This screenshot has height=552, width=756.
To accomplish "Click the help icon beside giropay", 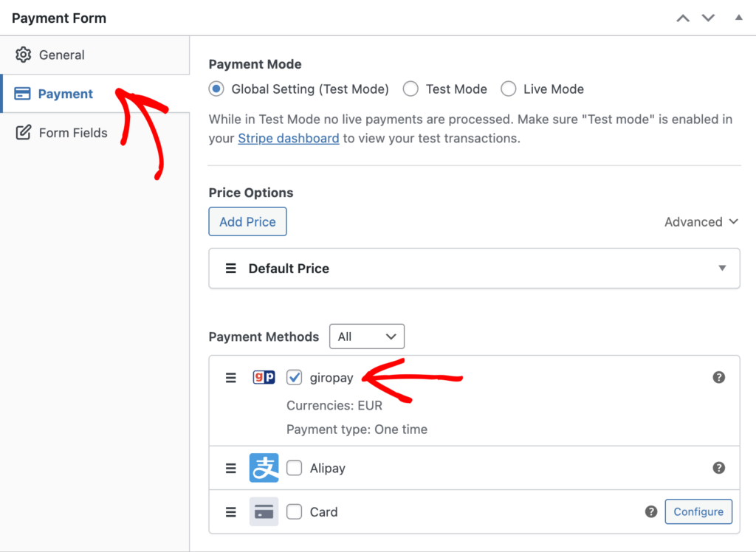I will 718,377.
